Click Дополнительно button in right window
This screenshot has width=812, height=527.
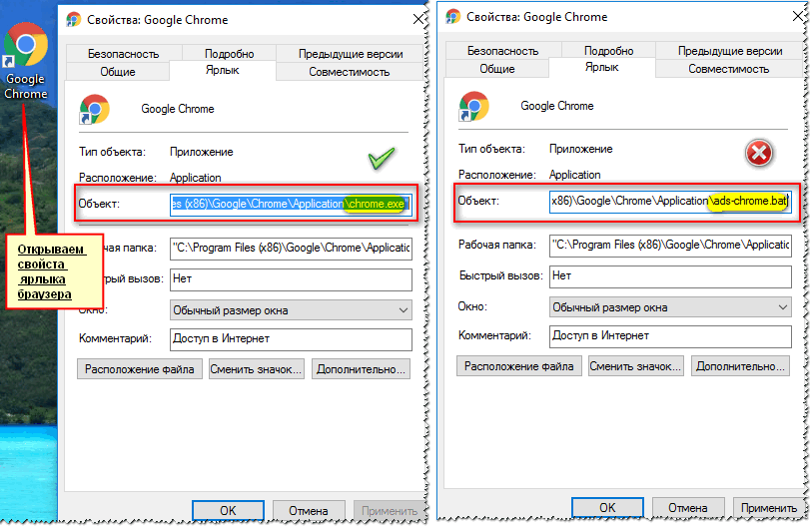740,366
